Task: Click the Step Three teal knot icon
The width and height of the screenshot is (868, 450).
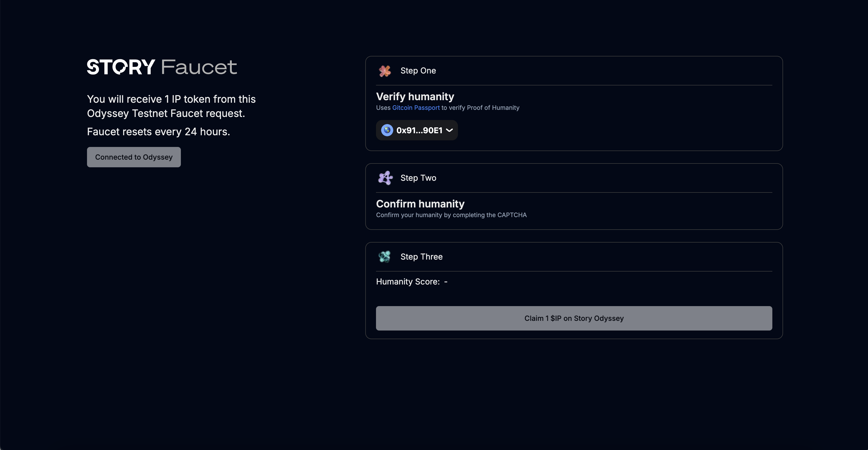Action: (384, 257)
